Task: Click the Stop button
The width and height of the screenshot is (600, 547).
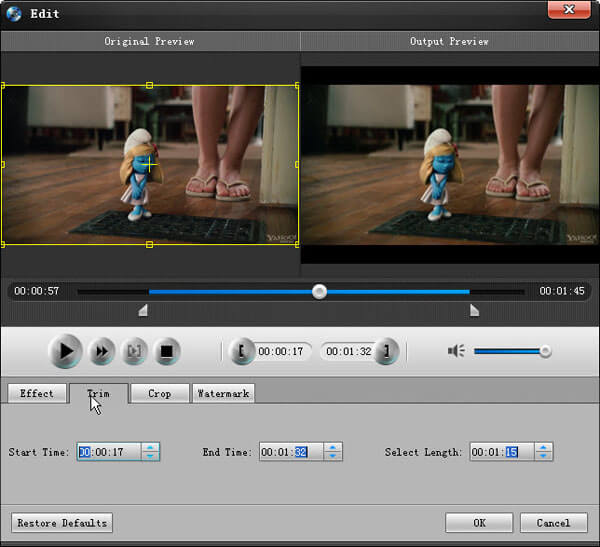Action: click(166, 351)
